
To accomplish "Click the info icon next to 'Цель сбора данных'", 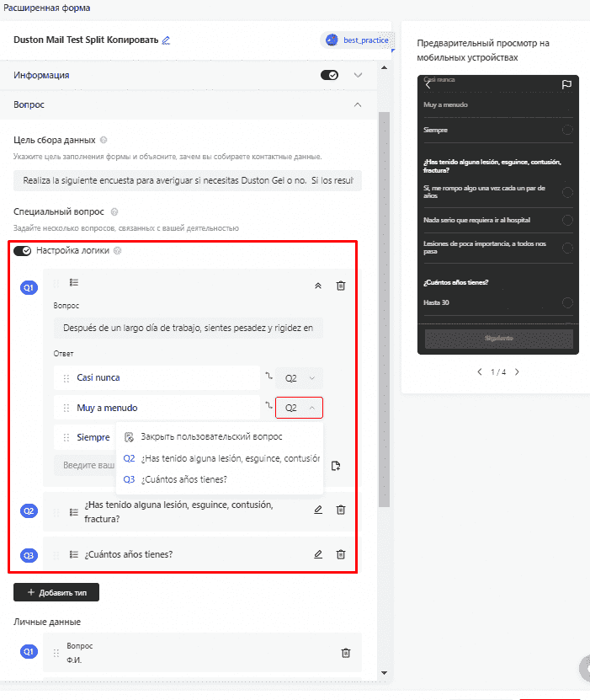I will (104, 140).
